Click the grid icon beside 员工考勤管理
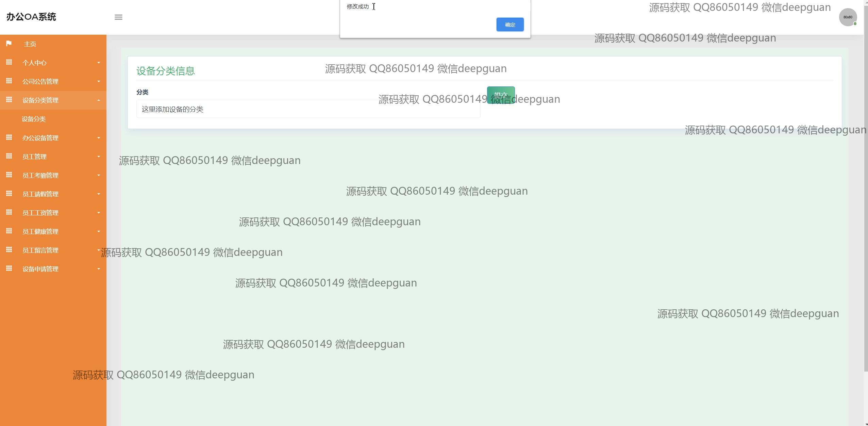 click(9, 175)
